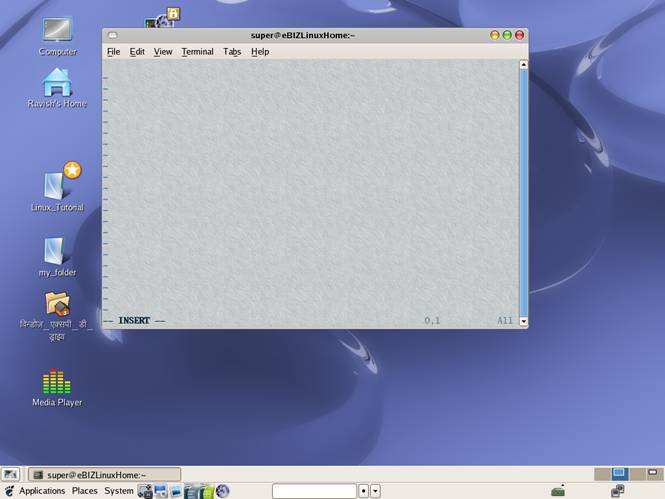Click the network status tray icon
The image size is (665, 499).
point(618,491)
